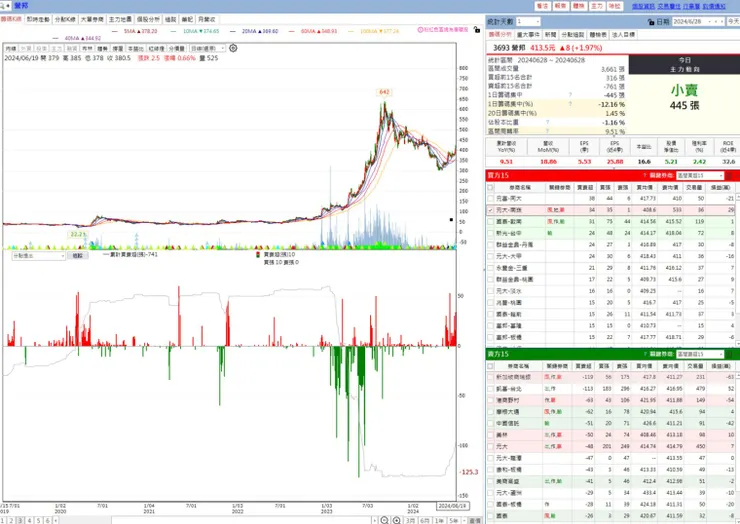Click the 報表 button in top bar
This screenshot has height=524, width=740.
(x=561, y=6)
